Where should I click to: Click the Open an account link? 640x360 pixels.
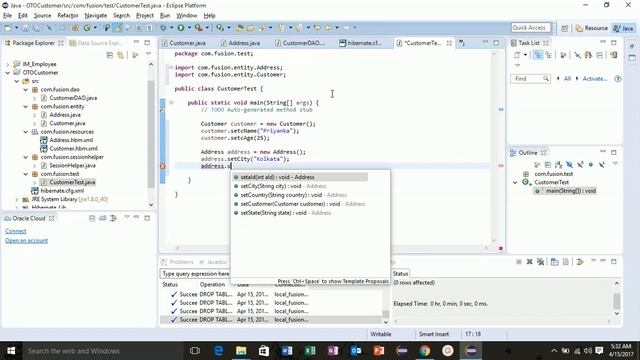point(27,240)
